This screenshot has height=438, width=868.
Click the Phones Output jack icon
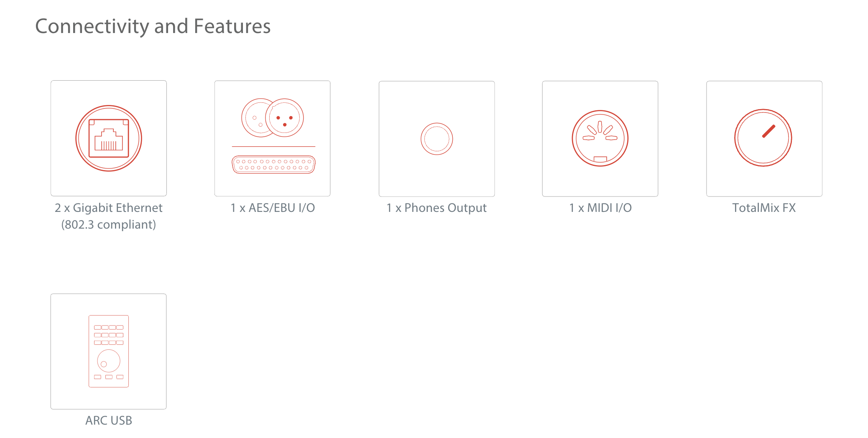click(x=437, y=139)
